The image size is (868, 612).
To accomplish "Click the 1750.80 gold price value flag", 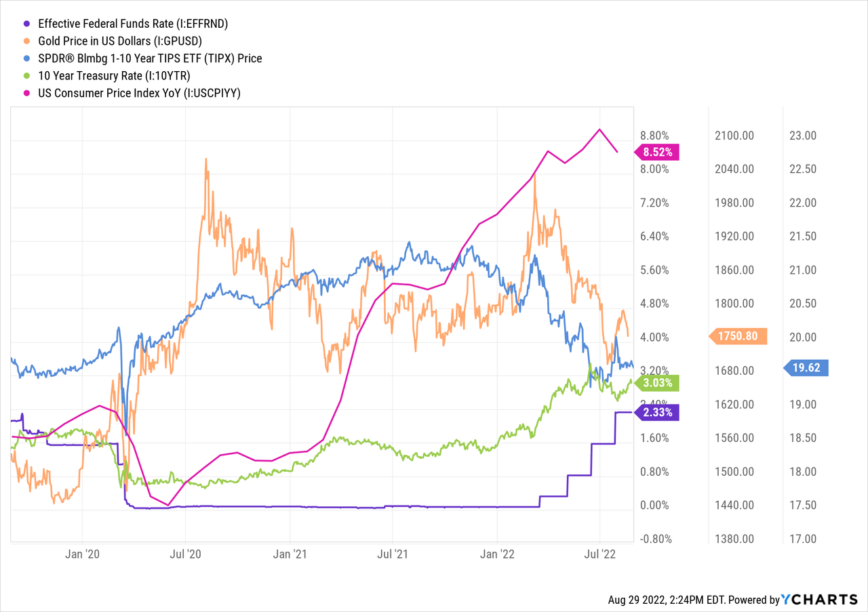I will coord(738,336).
